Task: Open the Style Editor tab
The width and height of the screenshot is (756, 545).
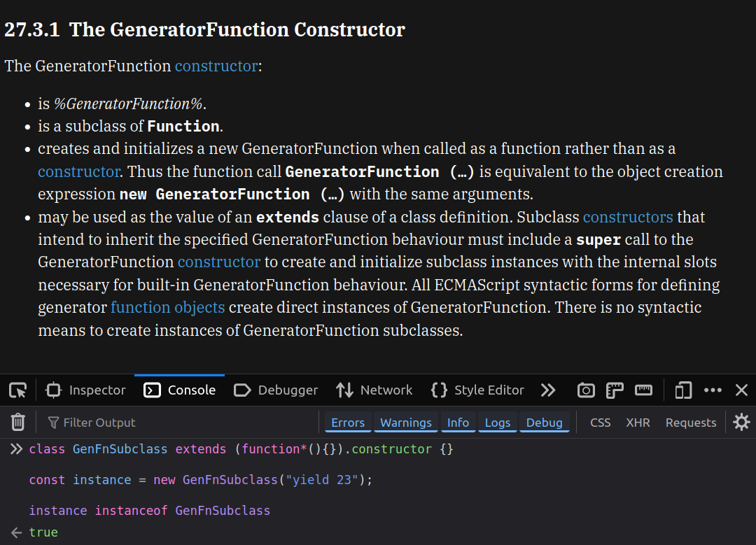Action: 478,390
